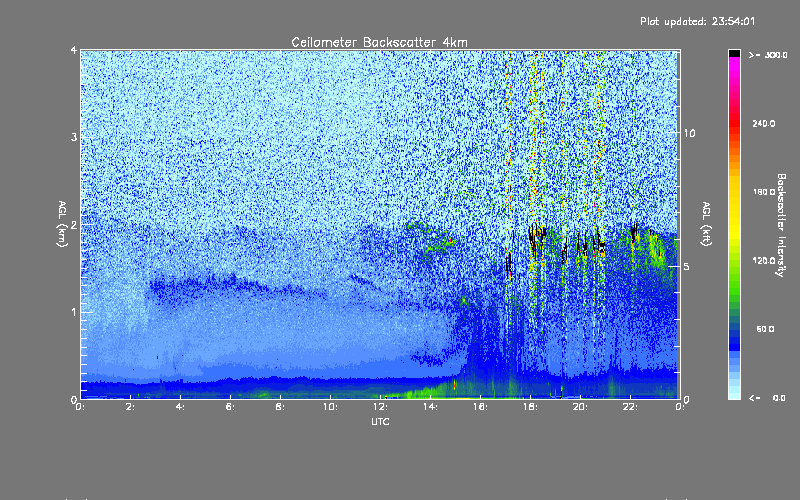Click the '5' kft tick label on right axis
The width and height of the screenshot is (800, 500).
click(687, 267)
